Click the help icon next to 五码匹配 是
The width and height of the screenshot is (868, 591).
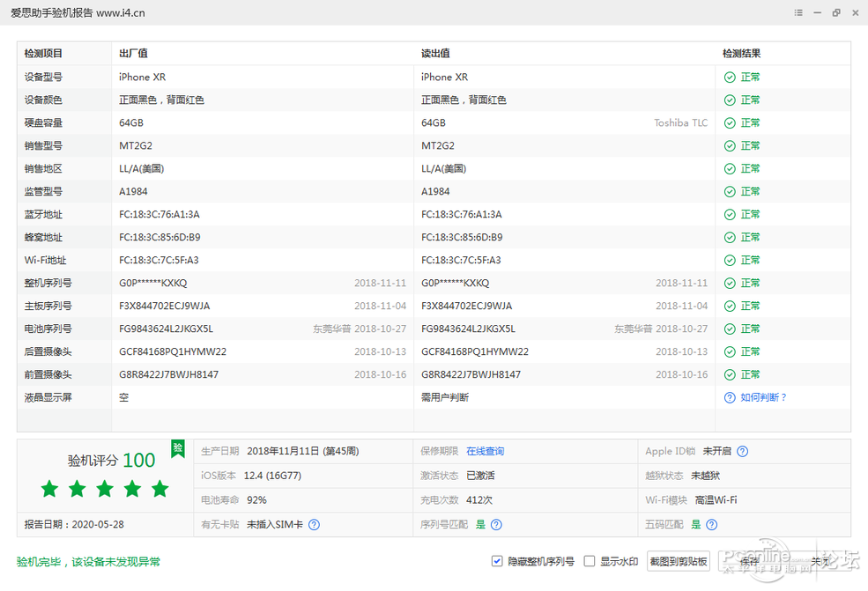tap(712, 525)
